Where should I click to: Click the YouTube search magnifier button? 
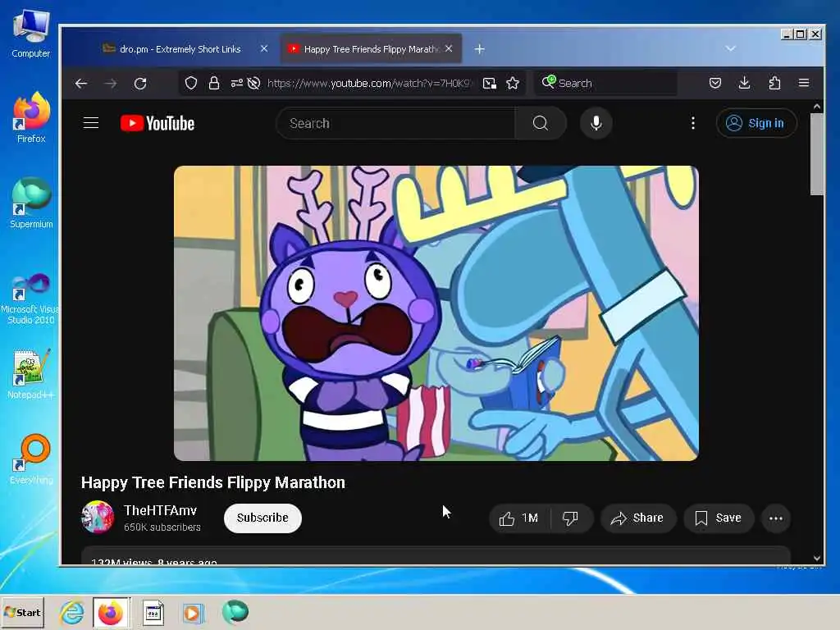click(x=541, y=123)
